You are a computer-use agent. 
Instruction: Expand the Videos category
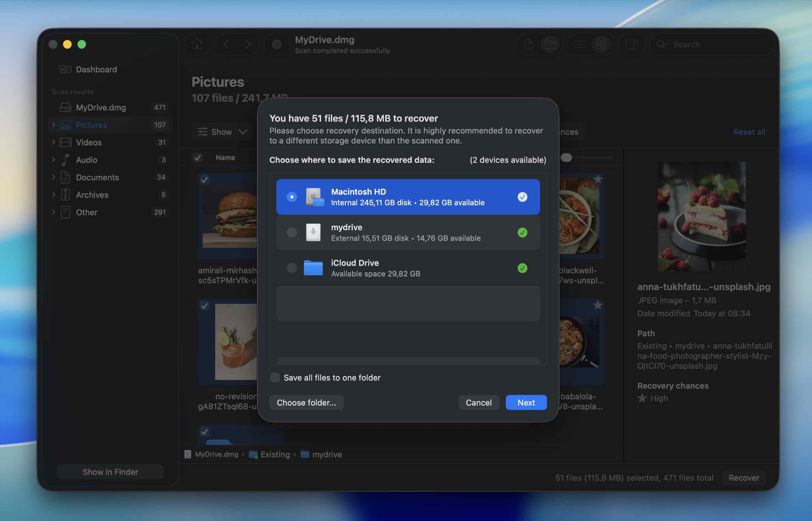53,142
